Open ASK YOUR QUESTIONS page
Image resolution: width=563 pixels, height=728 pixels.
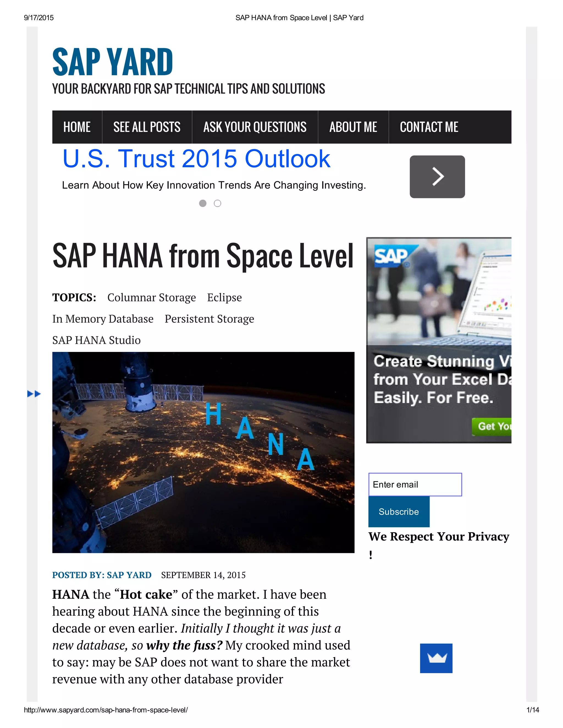[x=255, y=127]
